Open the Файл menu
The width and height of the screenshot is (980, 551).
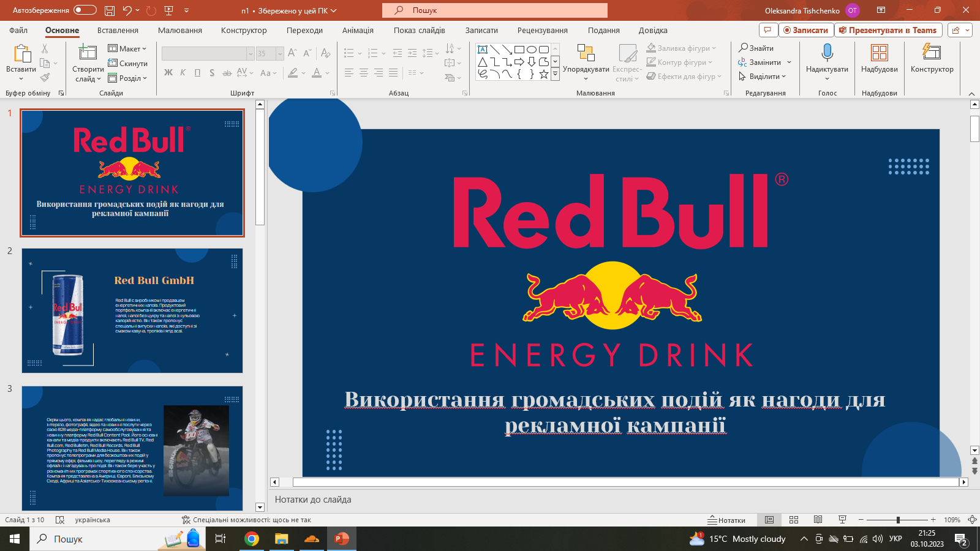[18, 30]
